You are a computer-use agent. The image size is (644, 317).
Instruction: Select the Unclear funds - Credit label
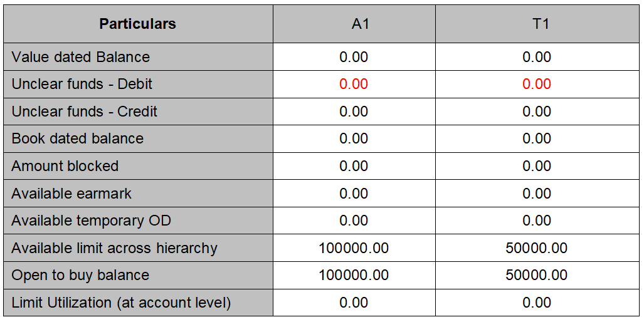pyautogui.click(x=85, y=112)
